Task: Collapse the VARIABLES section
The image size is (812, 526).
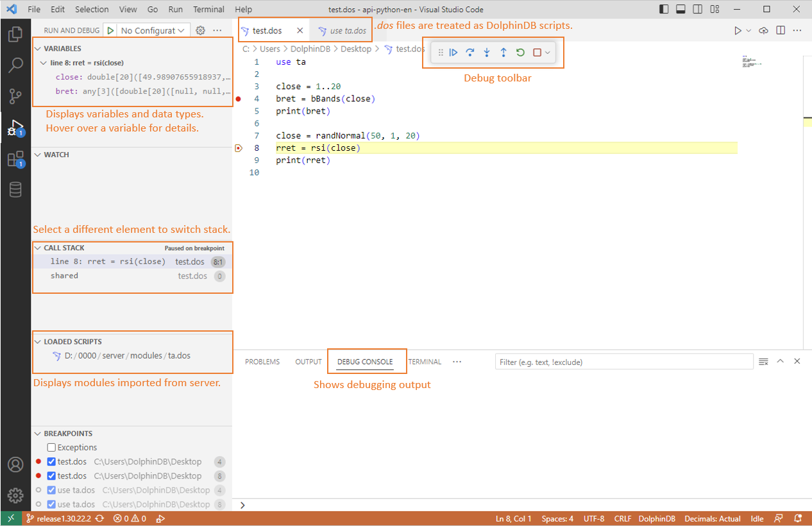Action: pyautogui.click(x=62, y=49)
